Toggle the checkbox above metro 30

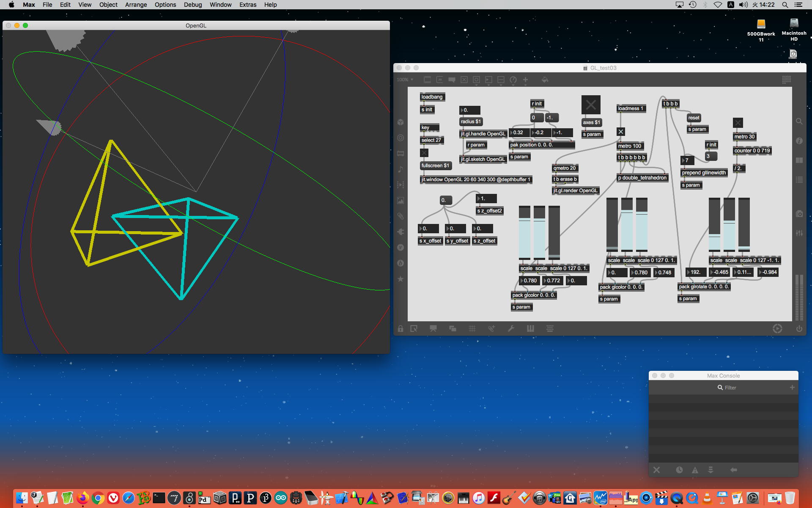coord(738,123)
